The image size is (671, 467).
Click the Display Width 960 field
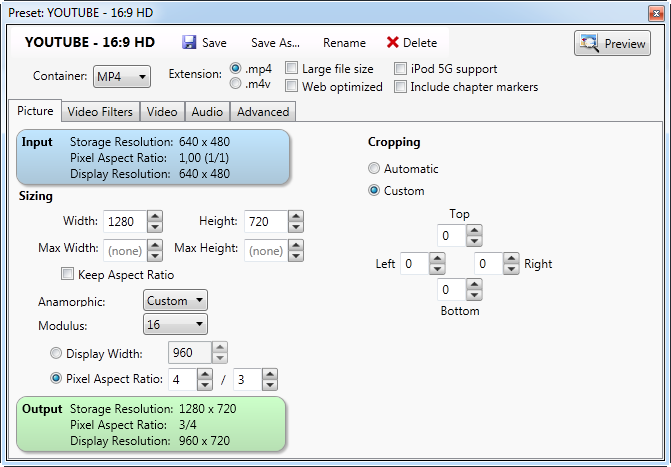[x=190, y=352]
